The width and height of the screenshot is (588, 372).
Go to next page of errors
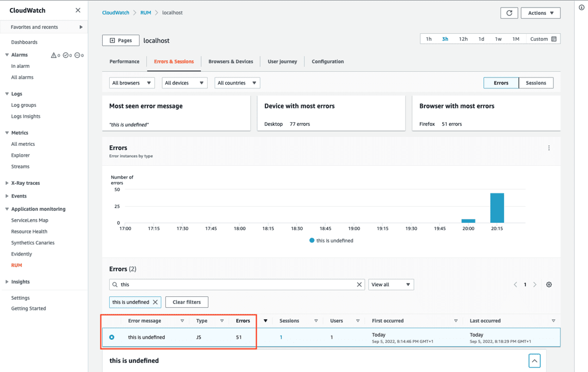coord(535,285)
